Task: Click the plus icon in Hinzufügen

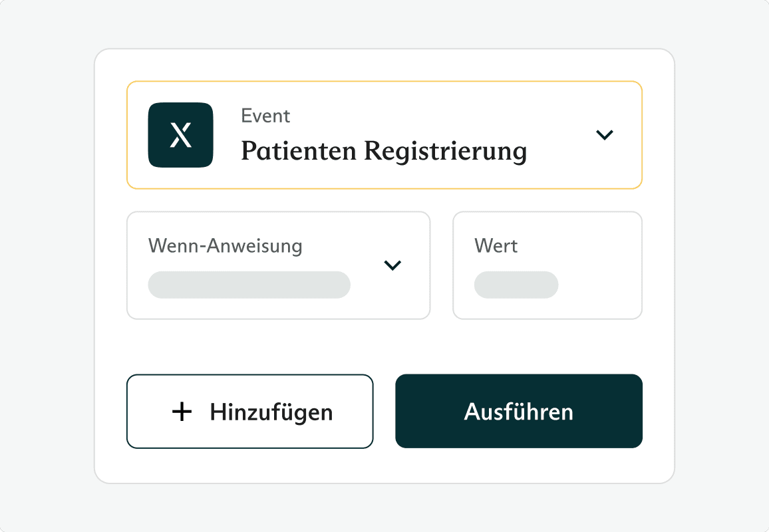Action: click(182, 412)
